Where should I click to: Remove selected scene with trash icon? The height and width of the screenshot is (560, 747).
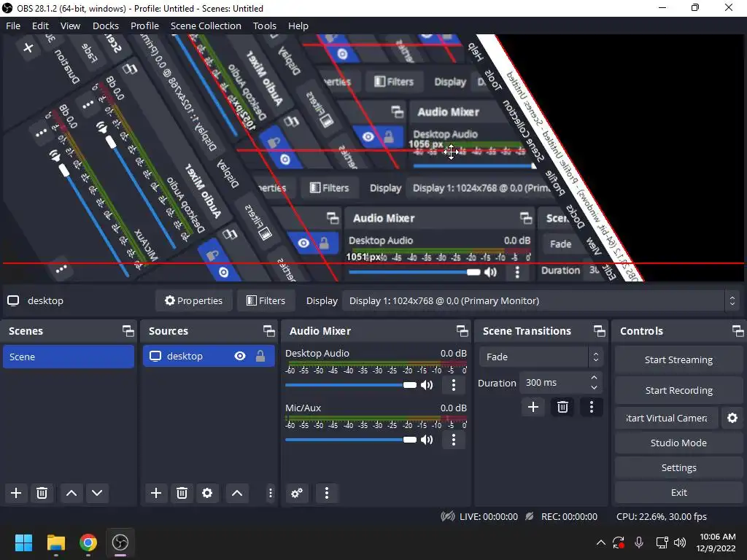click(x=42, y=493)
